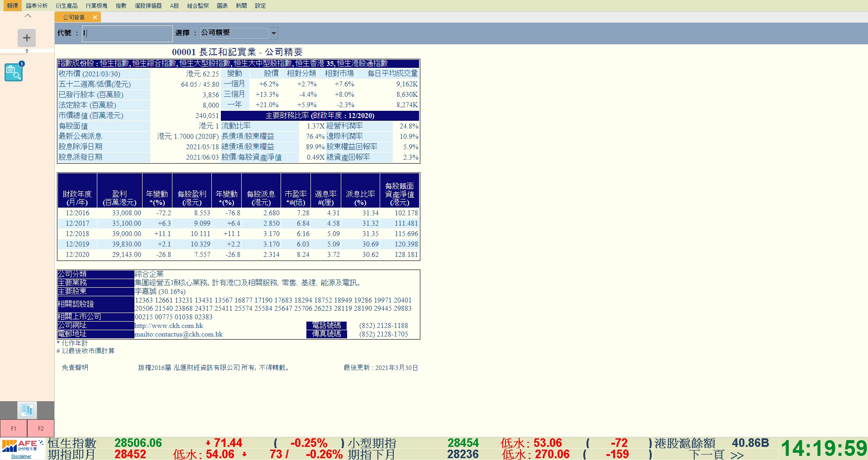Click the 港股滬餘額 value 40.86B

[750, 443]
